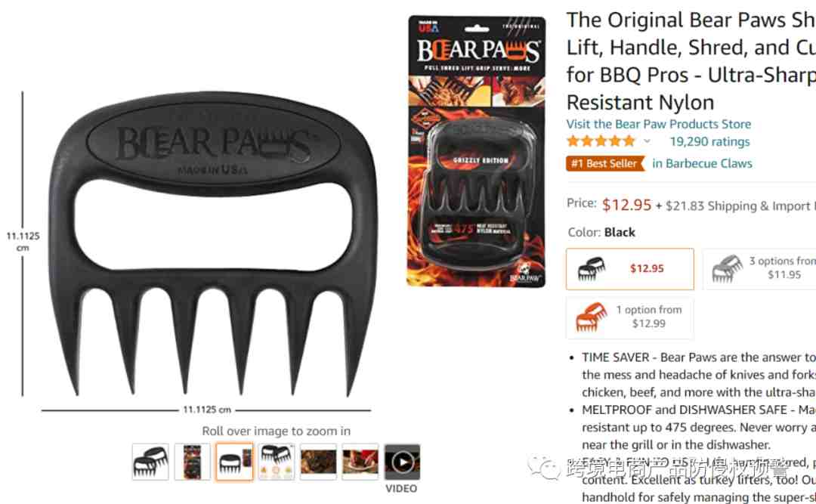Click the retail package product image
This screenshot has width=816, height=504.
pos(476,151)
